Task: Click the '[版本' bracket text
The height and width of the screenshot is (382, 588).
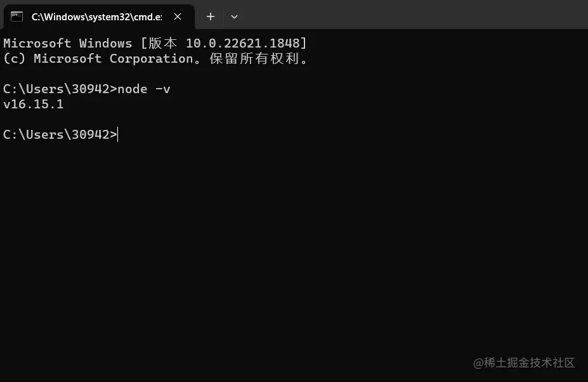Action: [160, 43]
